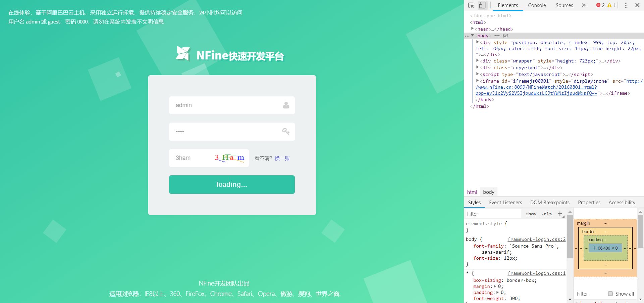Click the Styles pane scroll up arrow
Image resolution: width=644 pixels, height=303 pixels.
click(570, 211)
